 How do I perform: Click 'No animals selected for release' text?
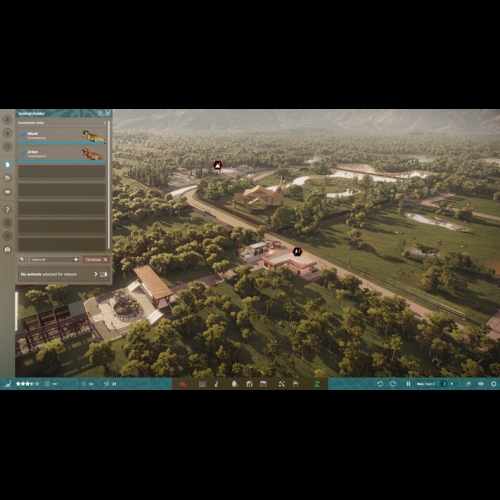[x=49, y=274]
